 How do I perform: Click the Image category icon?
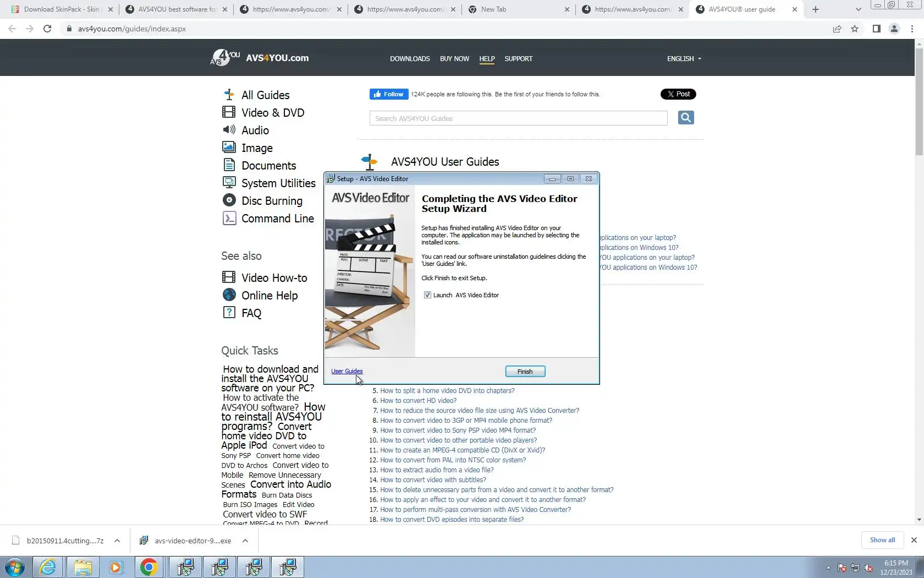pos(229,147)
